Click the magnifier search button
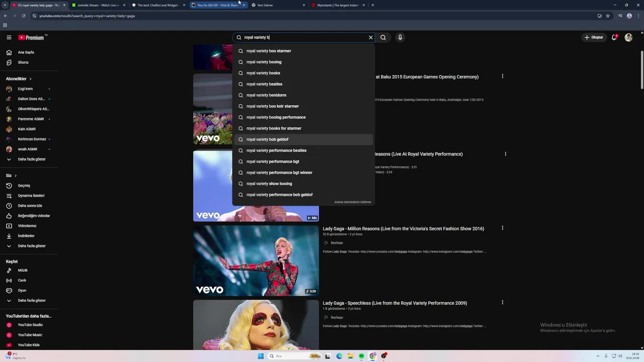 [383, 37]
